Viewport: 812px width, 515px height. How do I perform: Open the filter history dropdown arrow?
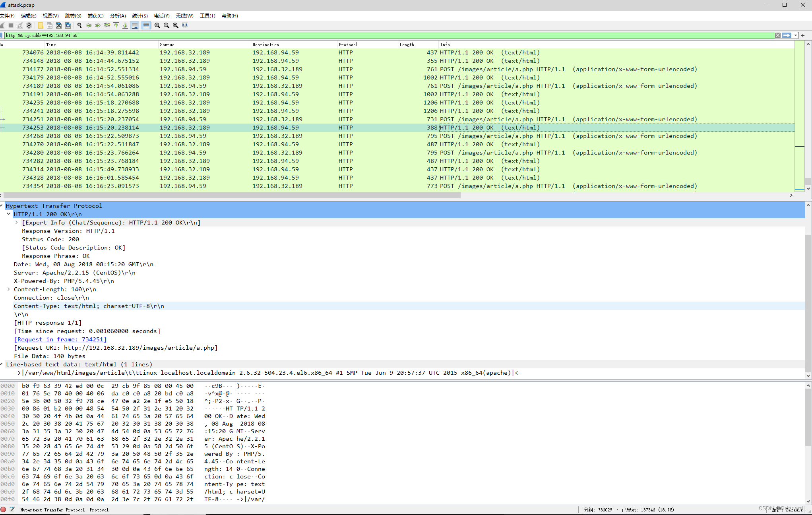795,35
